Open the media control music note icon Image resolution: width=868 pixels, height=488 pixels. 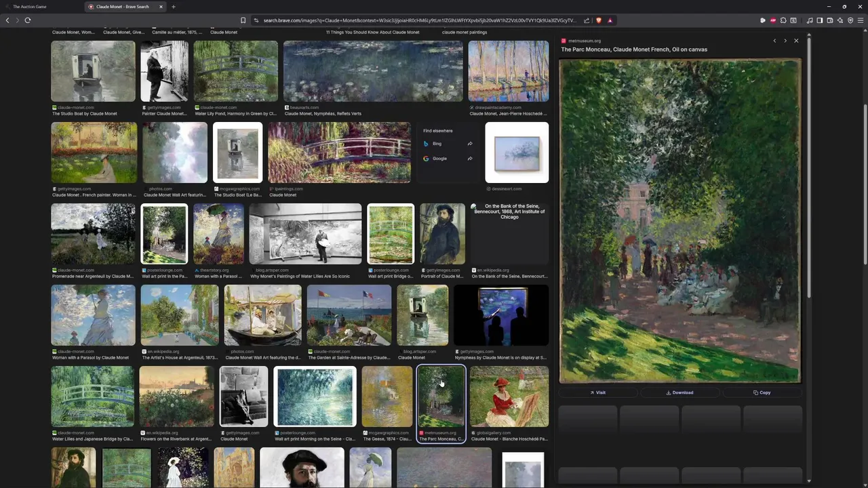click(x=810, y=20)
